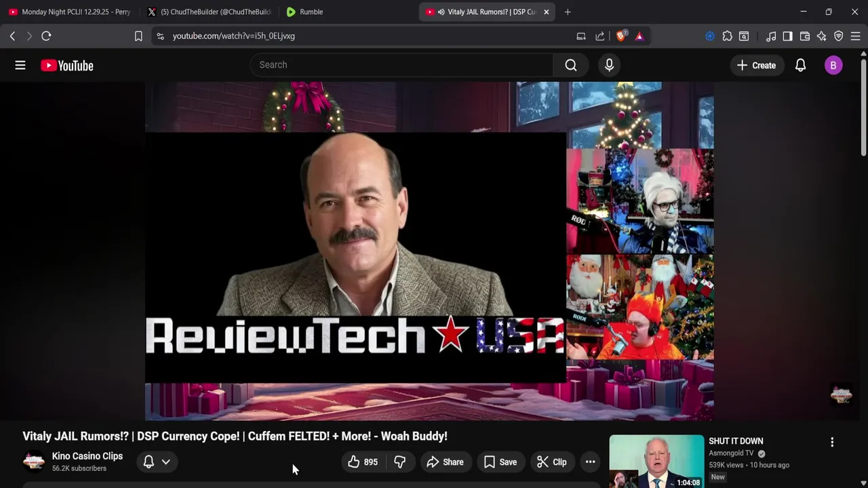Open Brave VPN shield icon
Viewport: 868px width, 488px height.
(x=839, y=36)
